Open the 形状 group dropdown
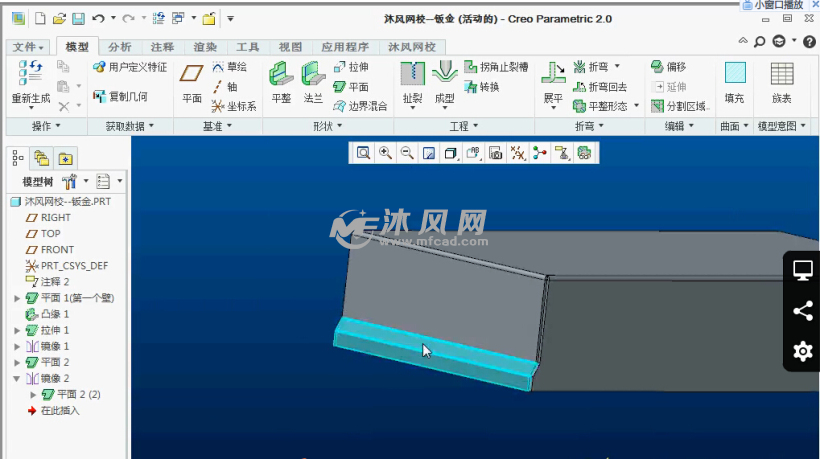 tap(326, 126)
